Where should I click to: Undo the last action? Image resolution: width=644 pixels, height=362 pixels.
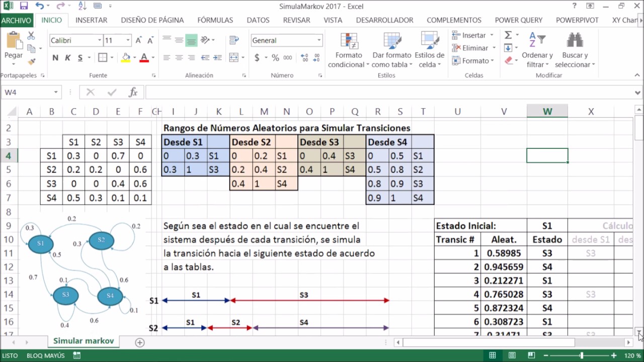(40, 6)
